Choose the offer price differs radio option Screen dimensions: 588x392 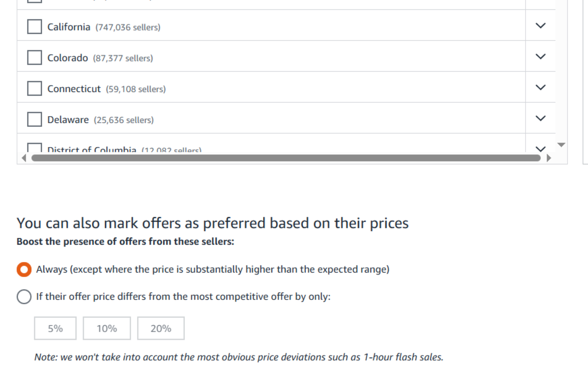click(x=24, y=297)
